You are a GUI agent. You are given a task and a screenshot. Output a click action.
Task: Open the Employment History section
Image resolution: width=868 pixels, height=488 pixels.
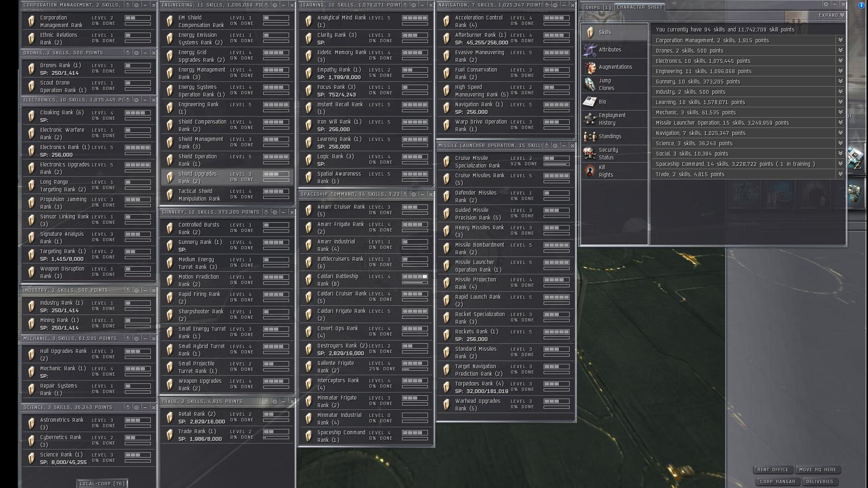(615, 119)
